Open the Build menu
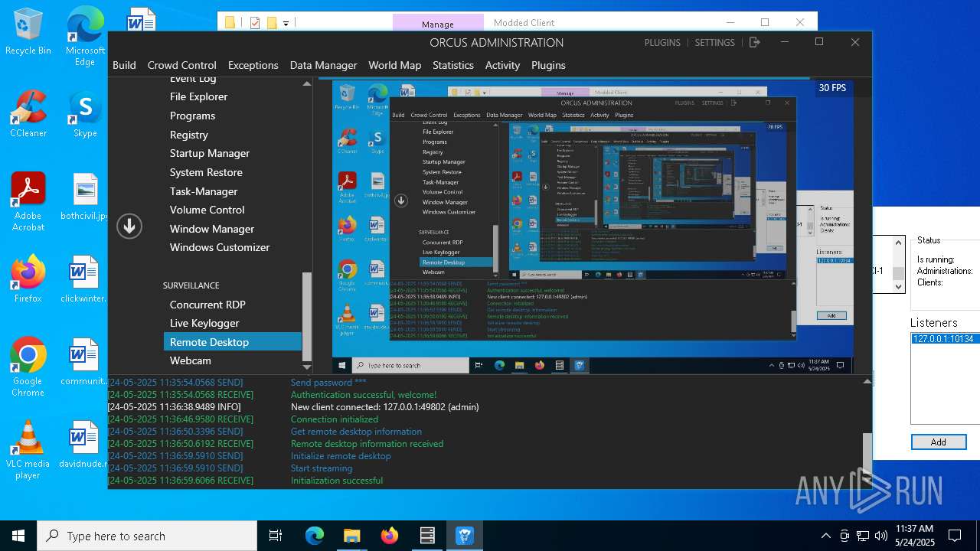This screenshot has width=980, height=551. click(x=124, y=65)
